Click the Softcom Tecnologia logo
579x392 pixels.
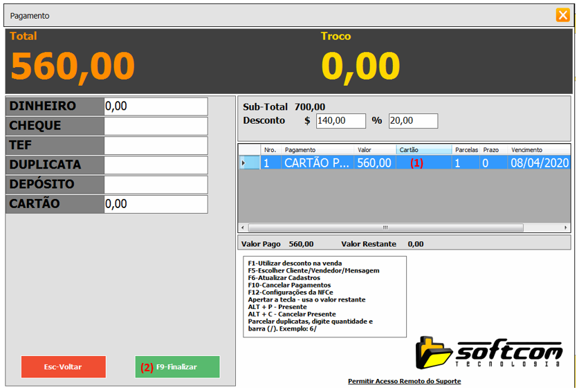click(488, 354)
